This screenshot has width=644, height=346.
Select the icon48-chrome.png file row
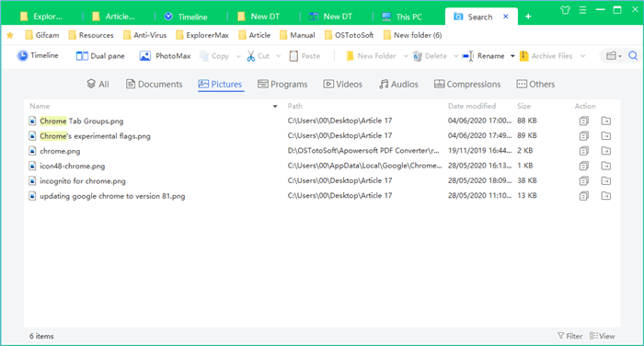tap(322, 166)
